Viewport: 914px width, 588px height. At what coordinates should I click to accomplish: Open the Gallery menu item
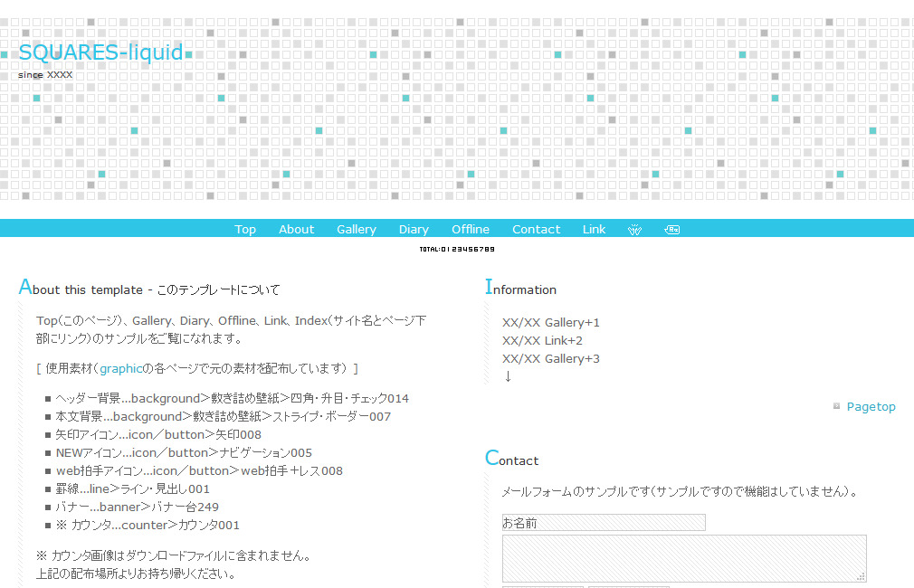coord(357,230)
